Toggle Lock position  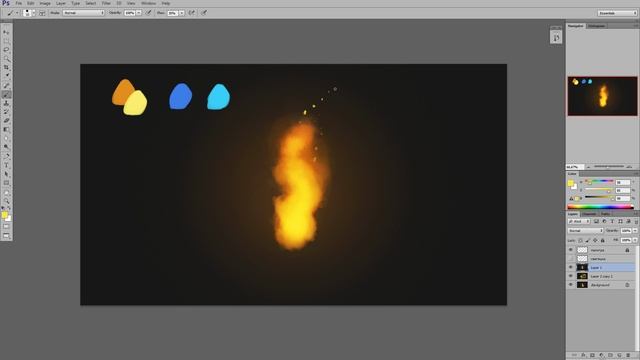595,240
